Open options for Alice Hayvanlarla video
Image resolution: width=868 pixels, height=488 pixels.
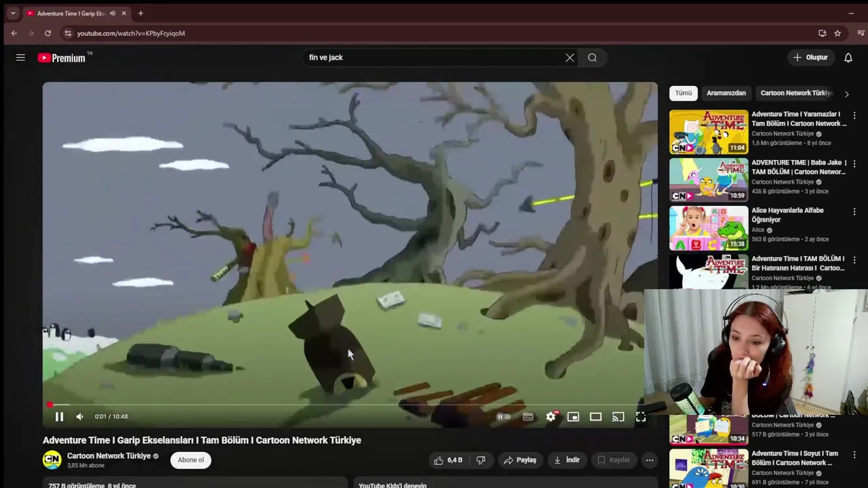click(x=854, y=212)
